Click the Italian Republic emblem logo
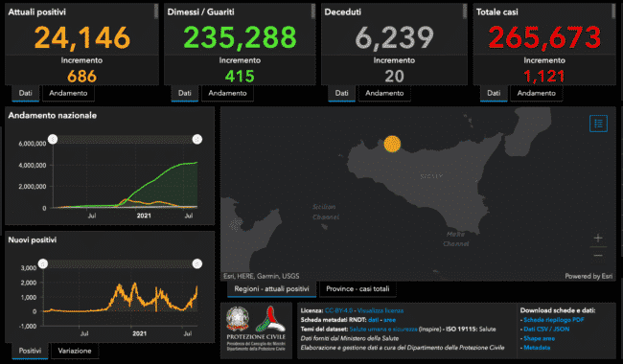 tap(238, 318)
